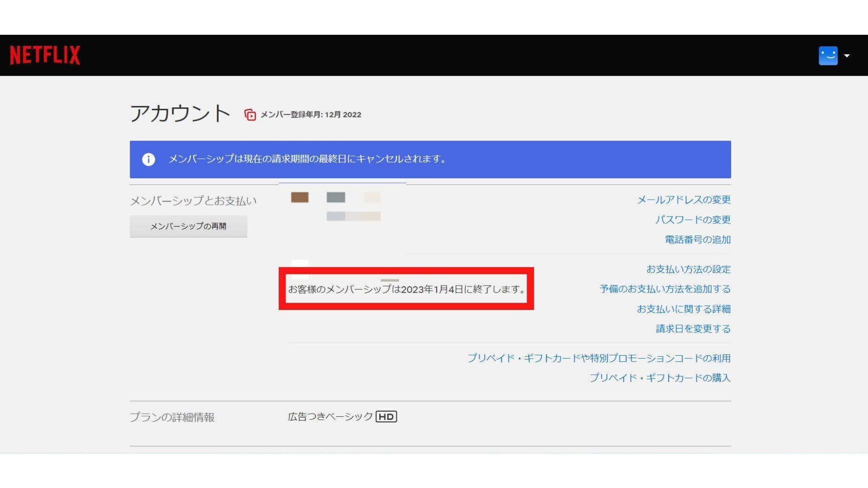Click the cancellation notice banner text
The image size is (868, 488).
308,159
